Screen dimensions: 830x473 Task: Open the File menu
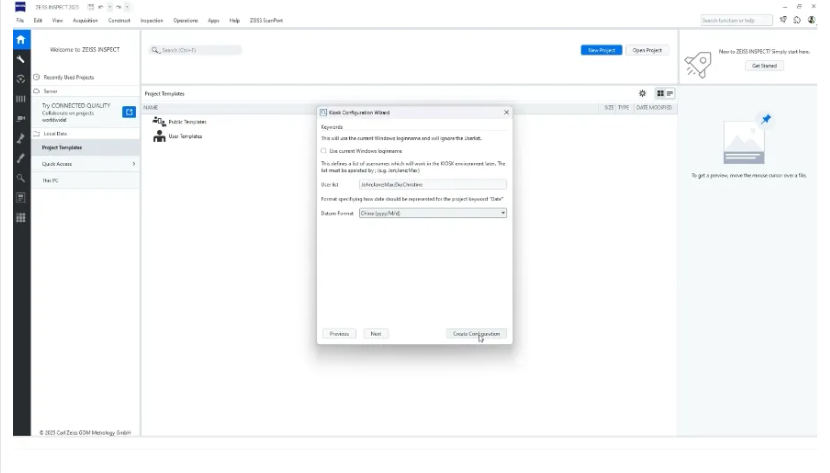tap(20, 21)
